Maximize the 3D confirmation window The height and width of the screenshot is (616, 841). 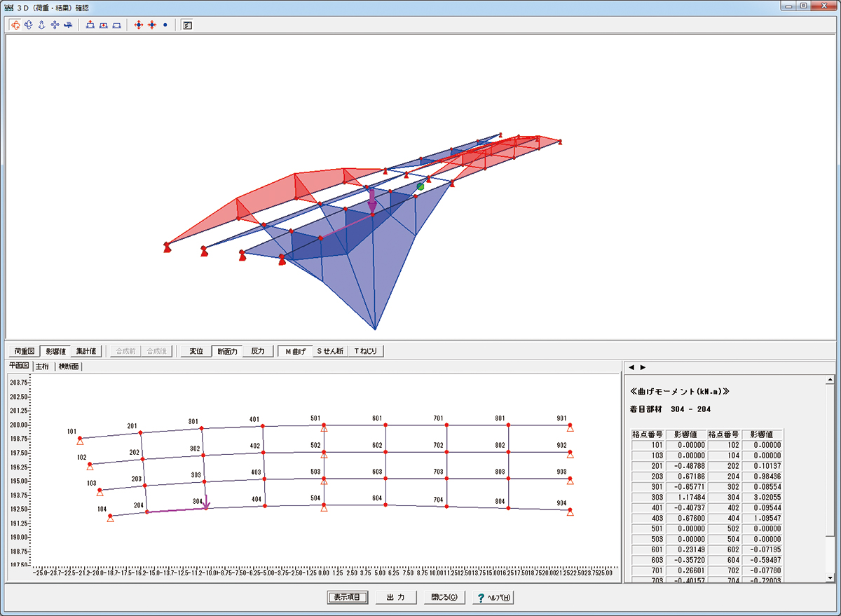point(804,6)
